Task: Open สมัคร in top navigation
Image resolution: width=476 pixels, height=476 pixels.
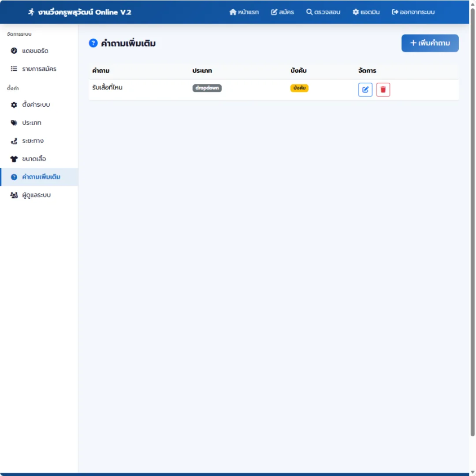Action: coord(283,12)
